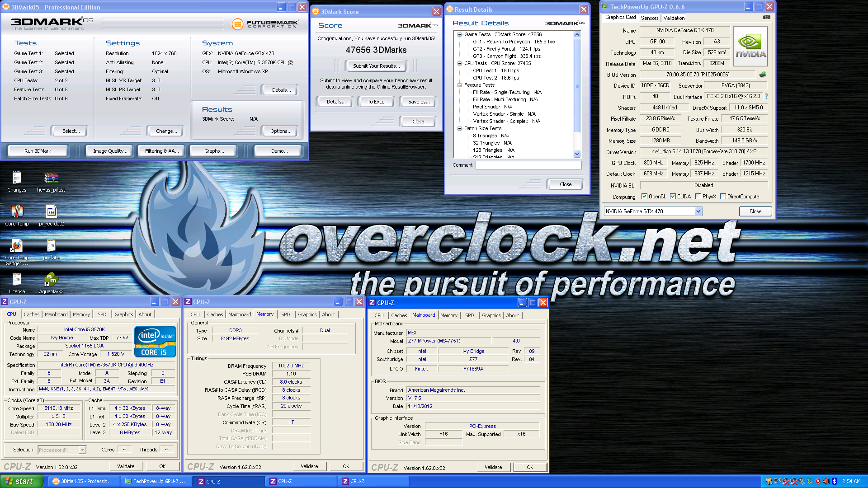
Task: Click the Graphs button in 3DMark05
Action: (214, 151)
